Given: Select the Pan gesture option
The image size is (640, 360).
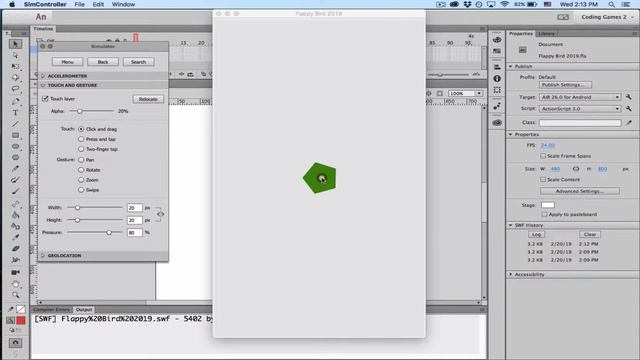Looking at the screenshot, I should (81, 160).
